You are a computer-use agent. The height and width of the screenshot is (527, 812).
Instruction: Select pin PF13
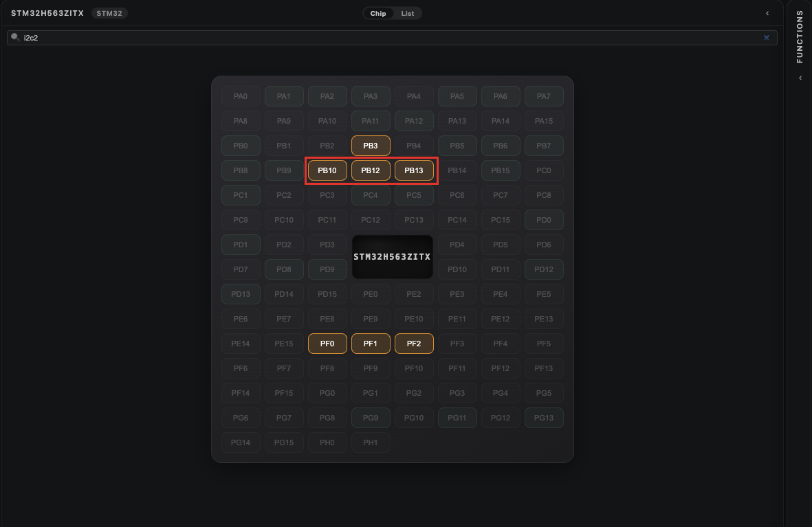[x=544, y=368]
